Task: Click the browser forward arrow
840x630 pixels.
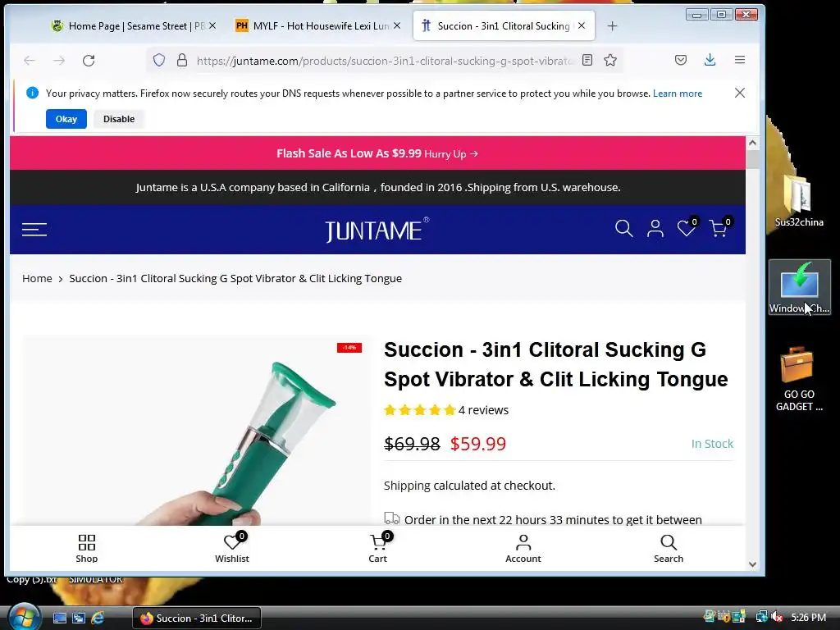Action: (59, 61)
